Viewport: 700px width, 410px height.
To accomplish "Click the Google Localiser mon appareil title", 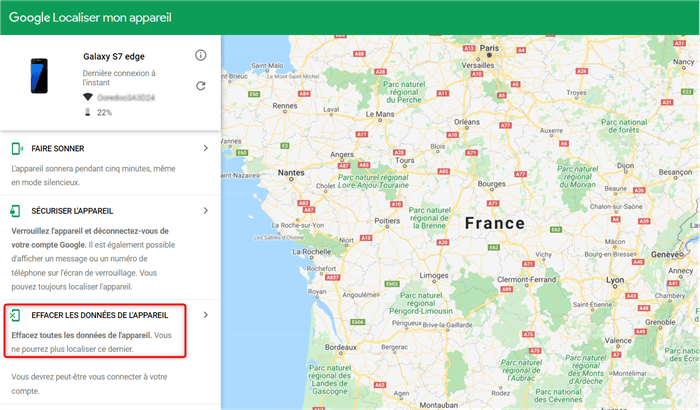I will pyautogui.click(x=90, y=17).
